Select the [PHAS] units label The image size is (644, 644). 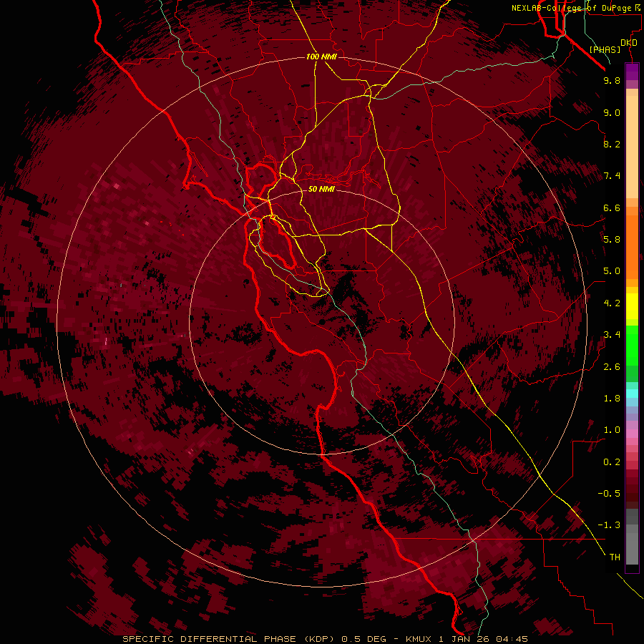point(605,49)
